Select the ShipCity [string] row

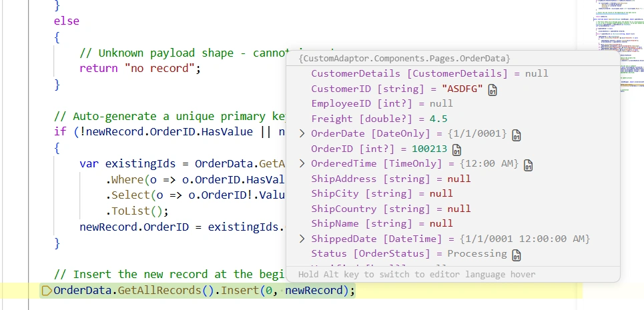[x=382, y=193]
